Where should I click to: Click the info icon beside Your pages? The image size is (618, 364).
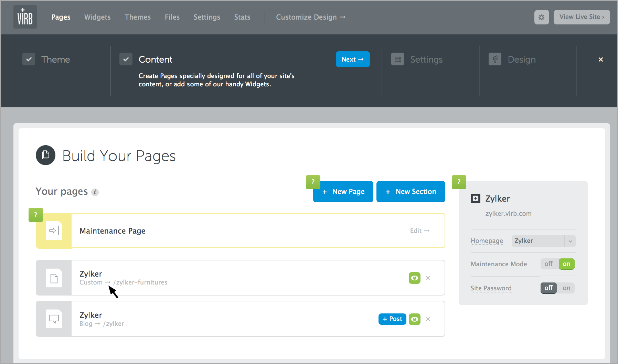[x=95, y=192]
